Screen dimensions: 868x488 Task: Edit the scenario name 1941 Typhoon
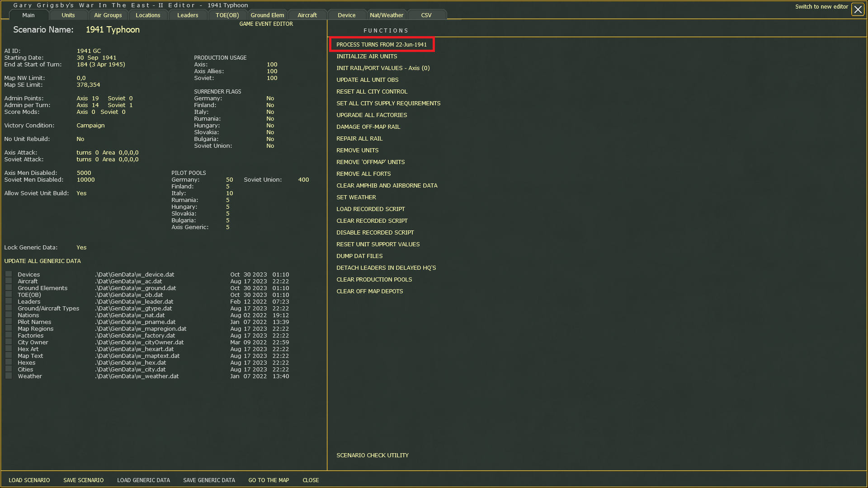click(113, 30)
